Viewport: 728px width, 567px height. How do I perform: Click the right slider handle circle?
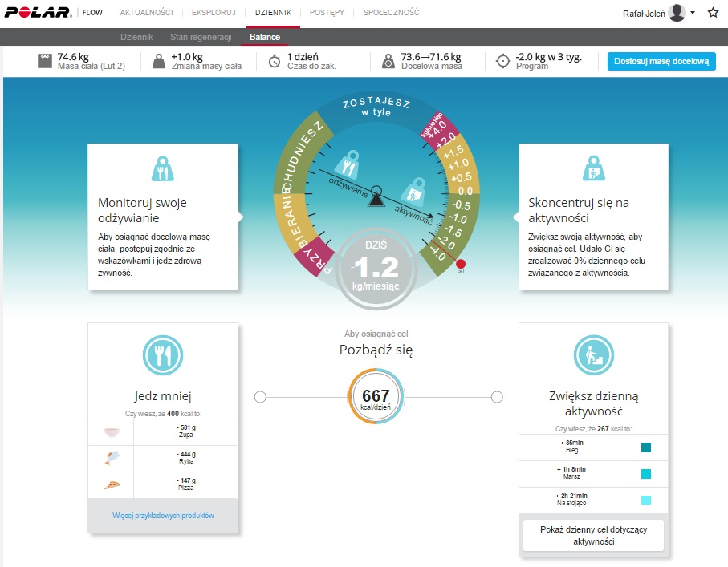coord(497,396)
